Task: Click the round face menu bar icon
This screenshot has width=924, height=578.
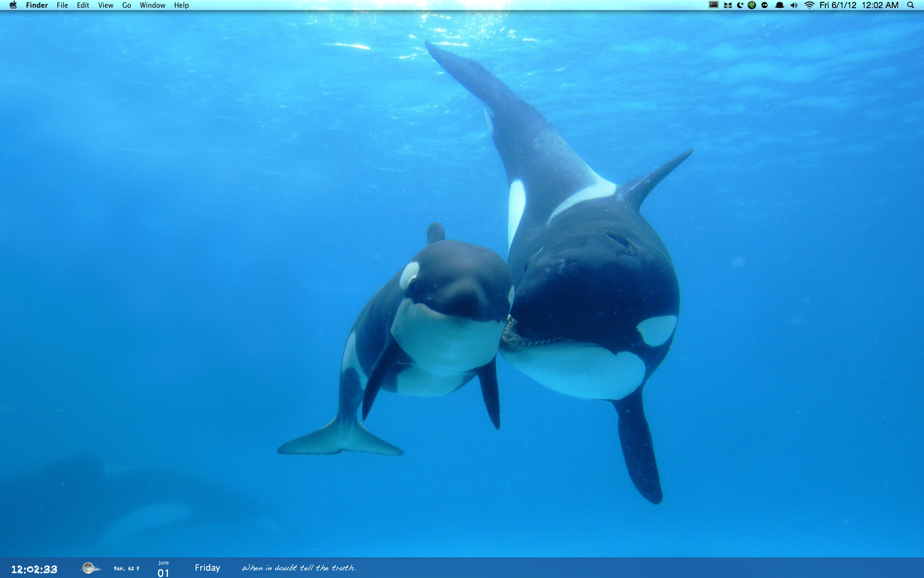Action: pyautogui.click(x=764, y=5)
